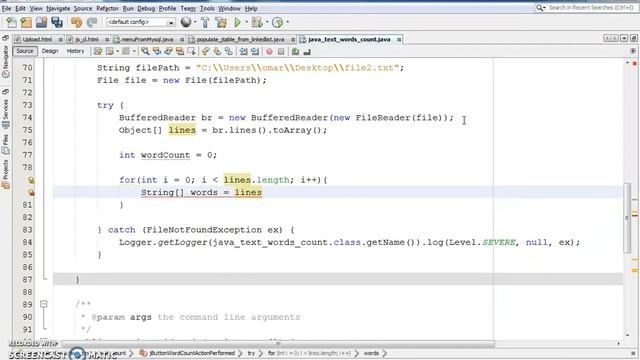Click the split editor icon at top right of editor

(x=633, y=51)
